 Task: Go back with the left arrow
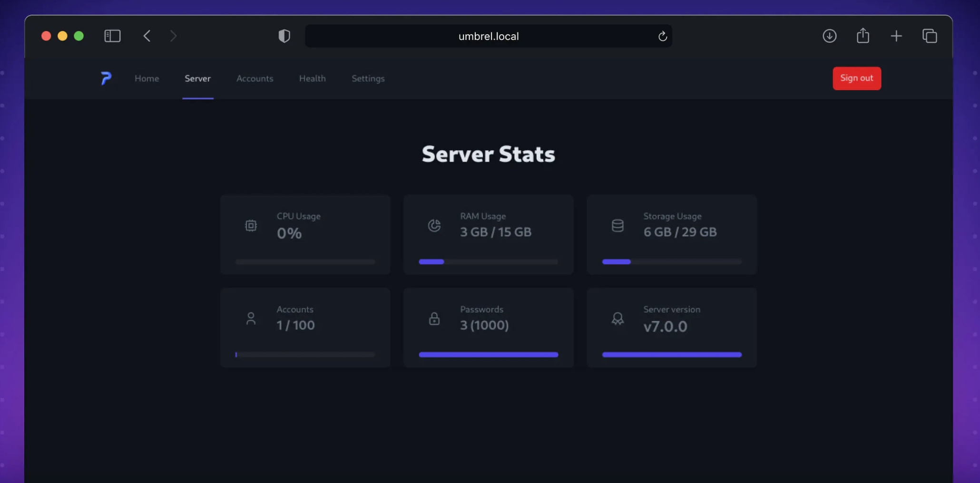[x=147, y=36]
